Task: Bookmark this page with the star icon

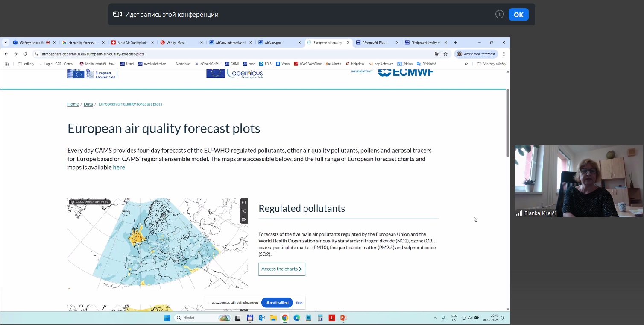Action: point(445,54)
